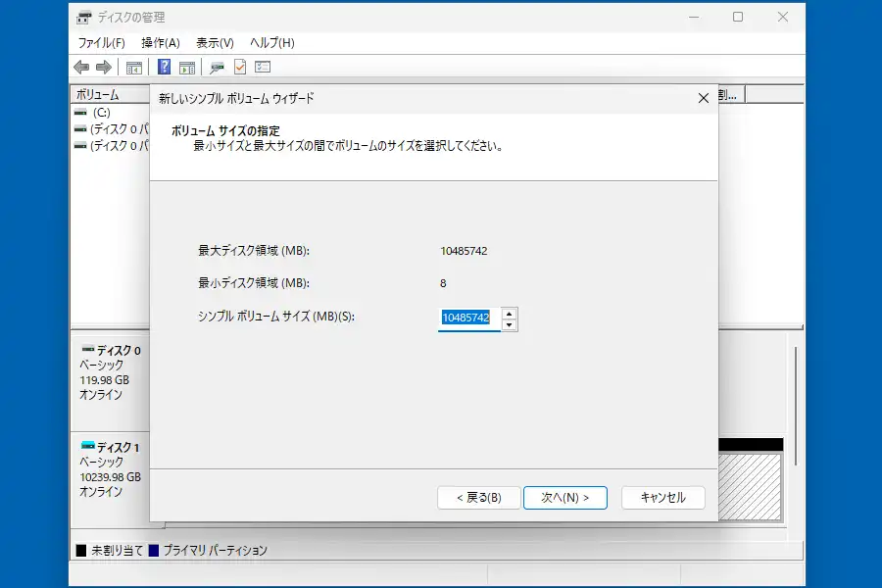Close the Disk Management window

click(783, 18)
